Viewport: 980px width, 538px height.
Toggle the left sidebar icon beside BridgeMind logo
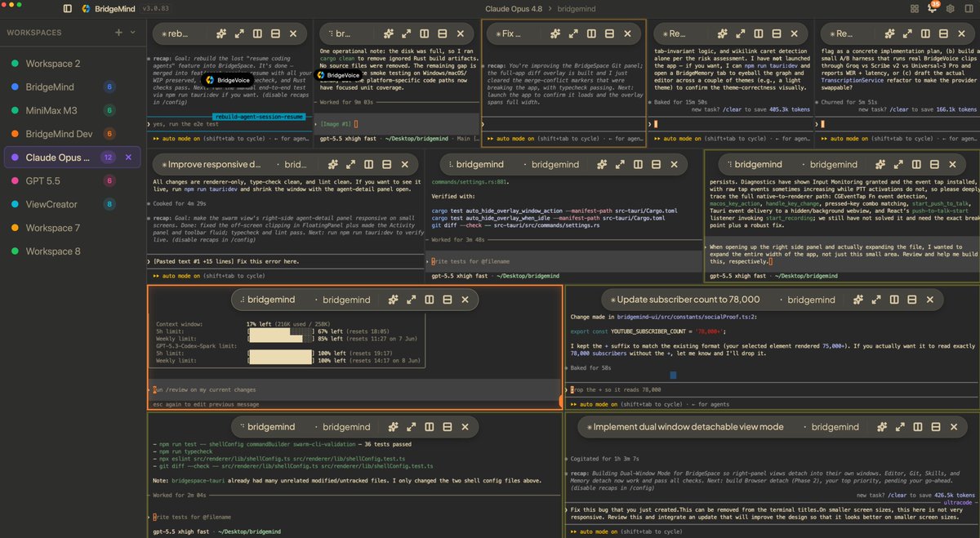(x=67, y=8)
